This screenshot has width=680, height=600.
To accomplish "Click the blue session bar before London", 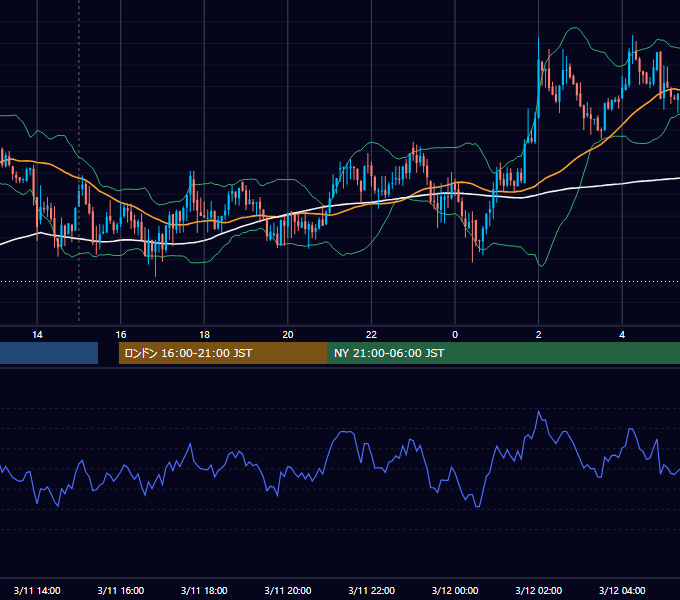I will point(49,353).
